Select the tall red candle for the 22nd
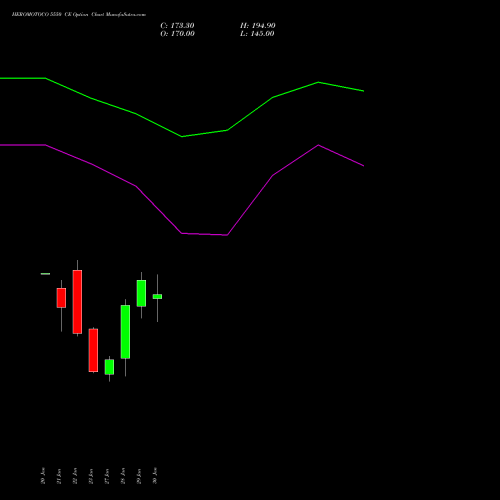The image size is (500, 500). click(77, 302)
